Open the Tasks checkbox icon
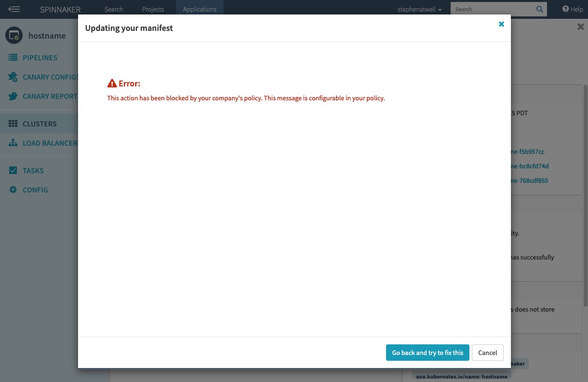The image size is (588, 382). [13, 170]
